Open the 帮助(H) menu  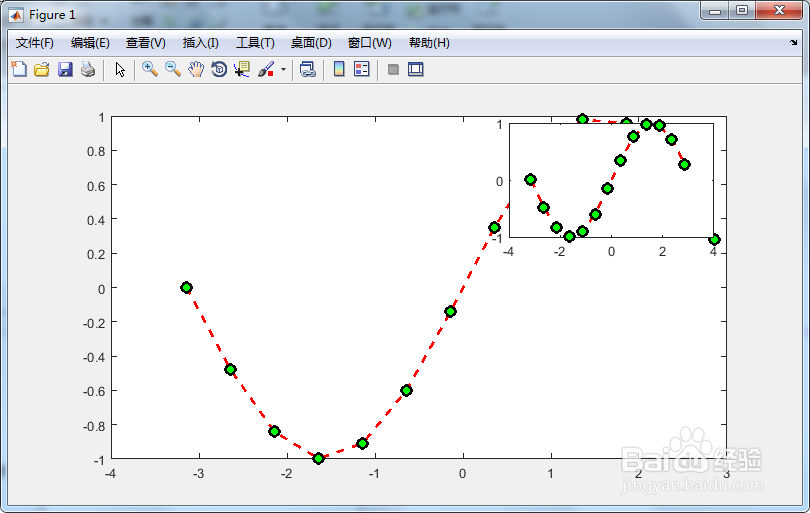[x=429, y=43]
